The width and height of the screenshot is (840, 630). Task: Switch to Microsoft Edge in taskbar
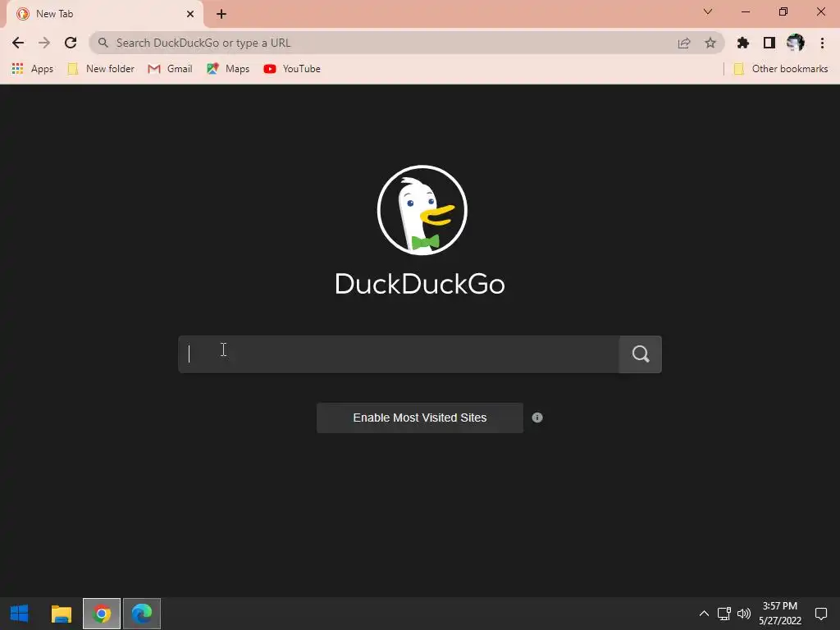(142, 614)
